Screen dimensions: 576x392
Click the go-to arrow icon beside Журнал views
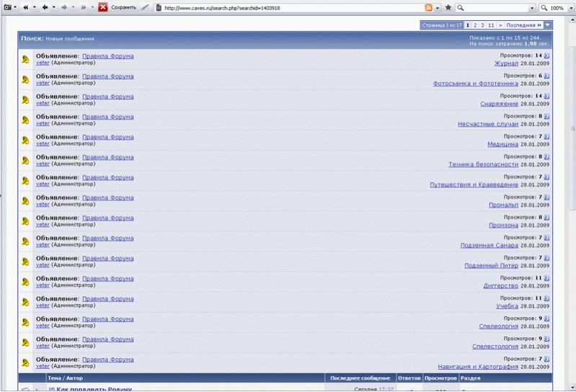(546, 55)
